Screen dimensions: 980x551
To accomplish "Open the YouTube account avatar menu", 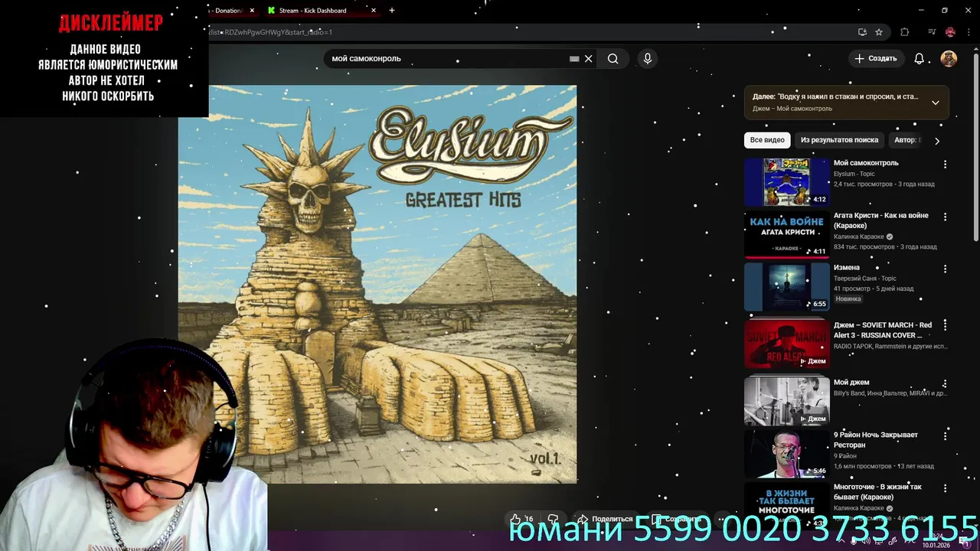I will tap(949, 59).
